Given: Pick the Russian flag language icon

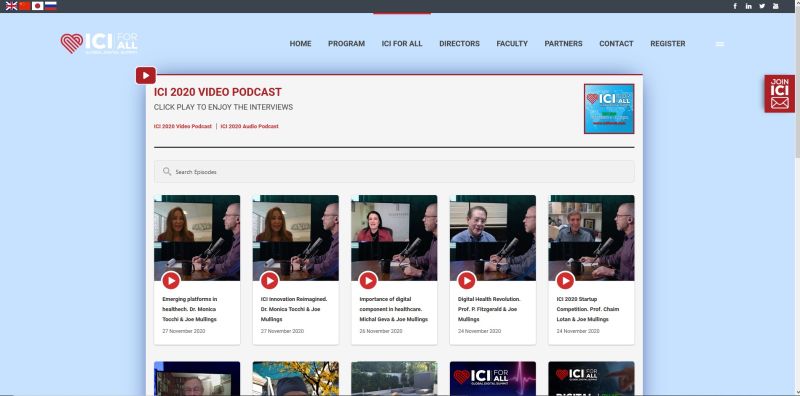Looking at the screenshot, I should click(51, 6).
